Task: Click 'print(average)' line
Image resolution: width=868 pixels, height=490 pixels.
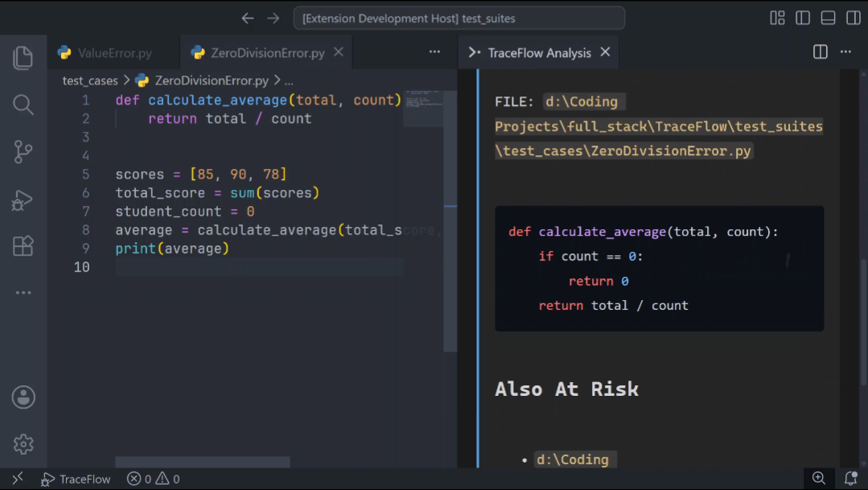Action: pyautogui.click(x=172, y=249)
